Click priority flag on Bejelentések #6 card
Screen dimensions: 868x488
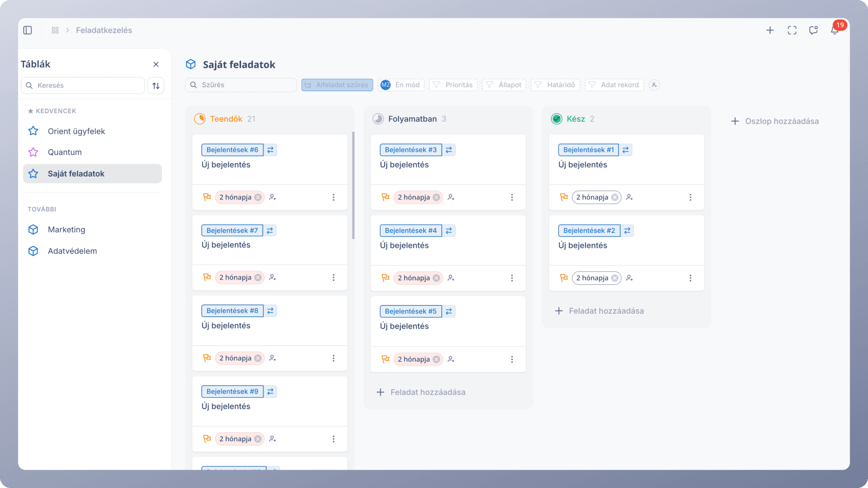point(207,197)
